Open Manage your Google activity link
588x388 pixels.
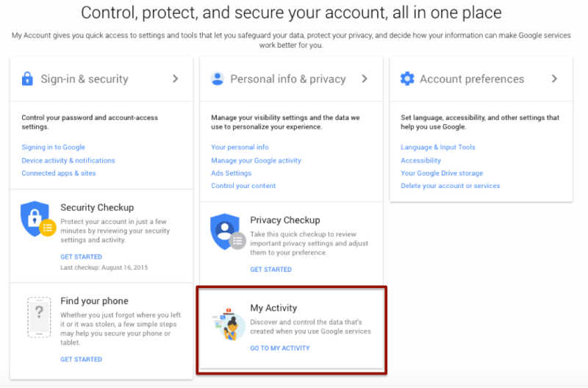256,160
